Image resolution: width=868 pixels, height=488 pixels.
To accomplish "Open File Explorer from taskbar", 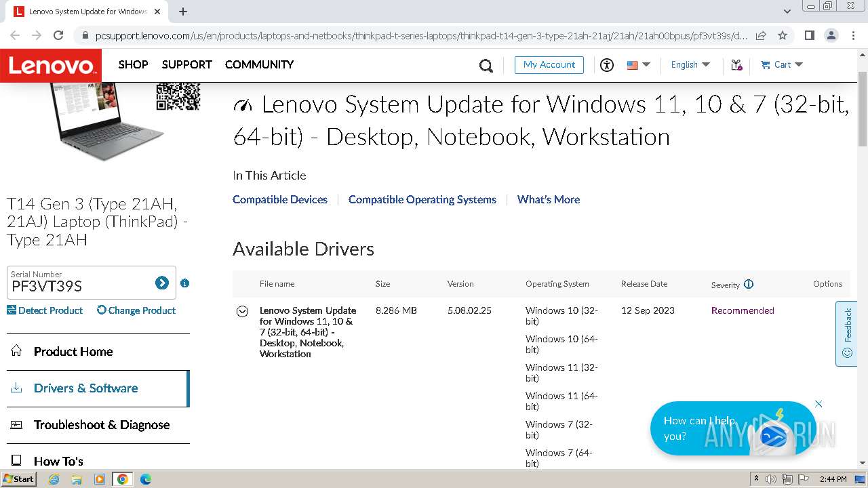I will click(77, 479).
